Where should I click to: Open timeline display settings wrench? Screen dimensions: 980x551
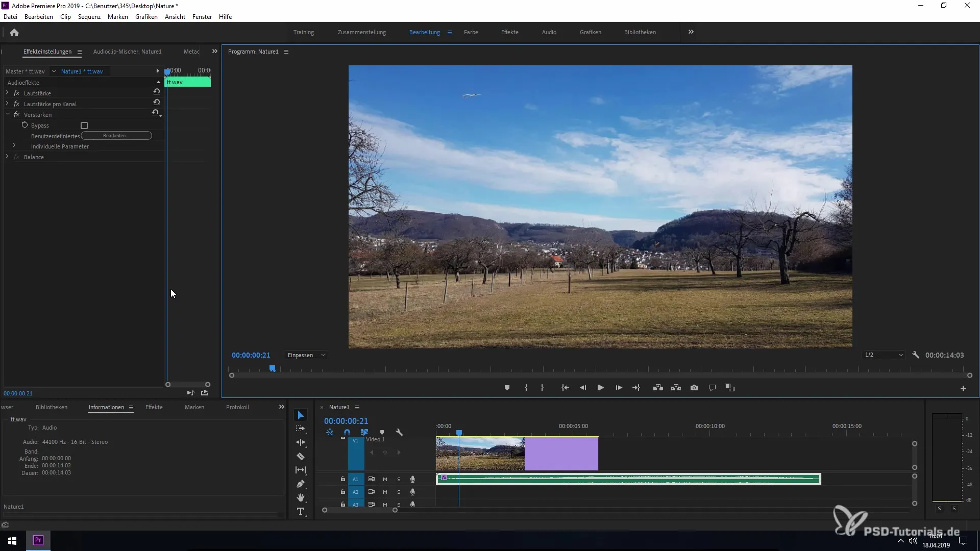click(399, 432)
